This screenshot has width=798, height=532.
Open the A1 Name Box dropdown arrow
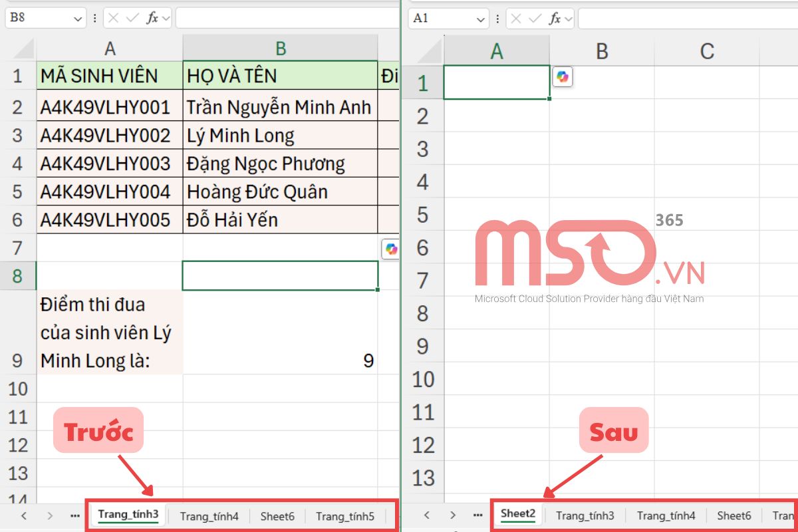tap(481, 19)
